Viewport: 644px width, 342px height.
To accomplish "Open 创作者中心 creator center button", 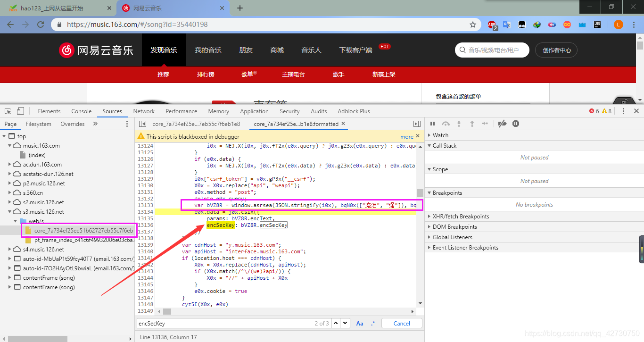I will [557, 50].
